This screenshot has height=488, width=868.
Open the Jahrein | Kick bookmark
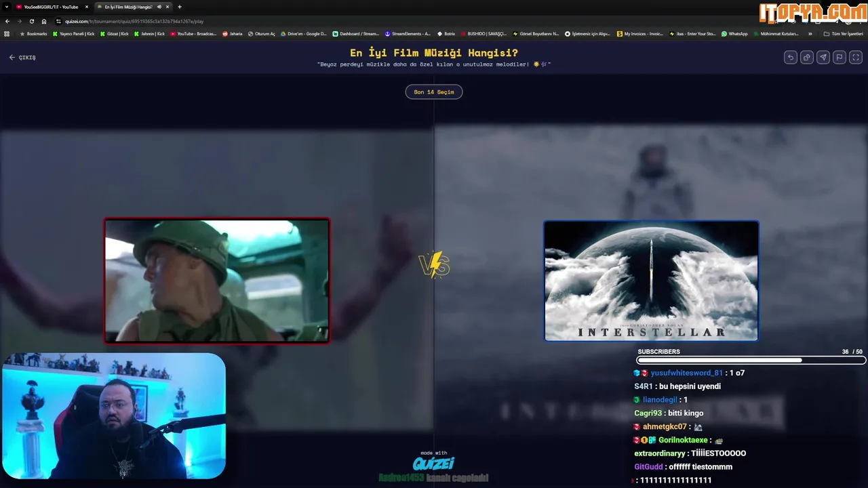(149, 34)
